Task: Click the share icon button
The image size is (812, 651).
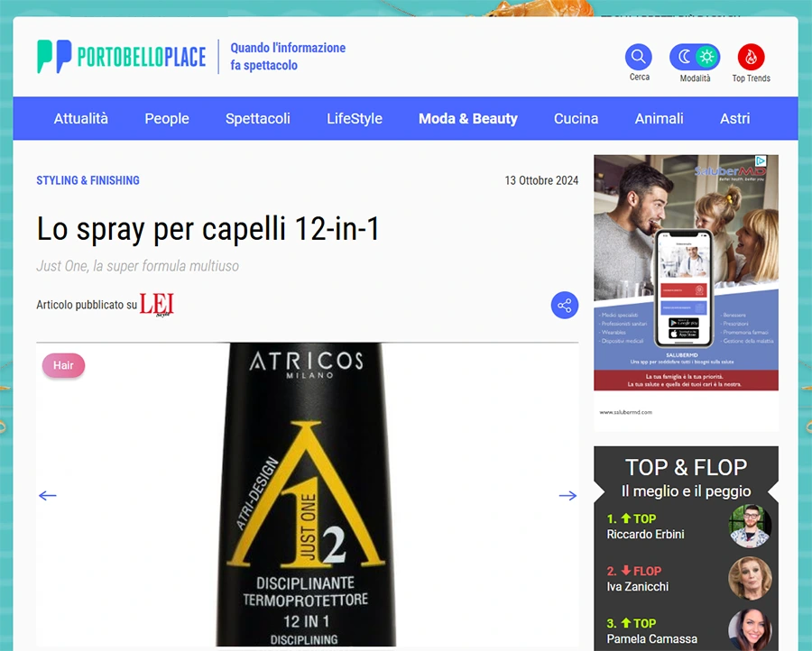Action: pos(565,306)
